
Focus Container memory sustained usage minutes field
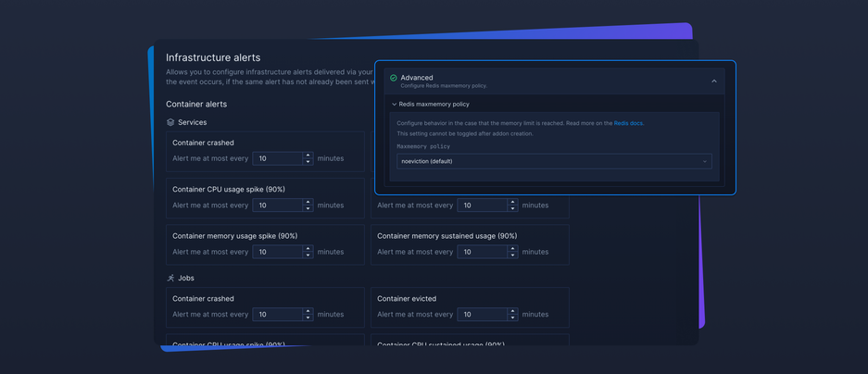pos(482,252)
